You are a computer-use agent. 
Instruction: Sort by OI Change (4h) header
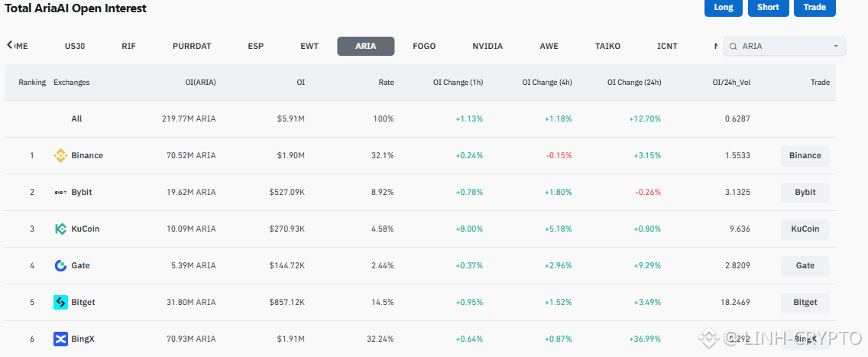coord(547,82)
